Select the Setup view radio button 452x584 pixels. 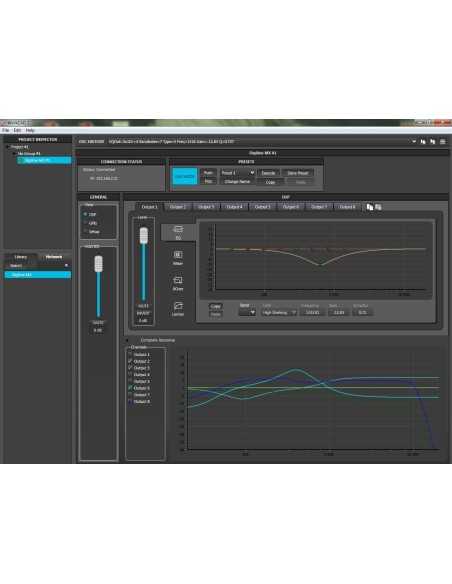pyautogui.click(x=85, y=231)
